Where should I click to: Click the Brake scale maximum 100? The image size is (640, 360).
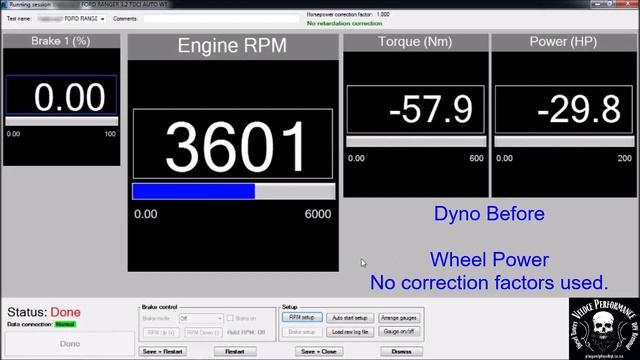(110, 134)
